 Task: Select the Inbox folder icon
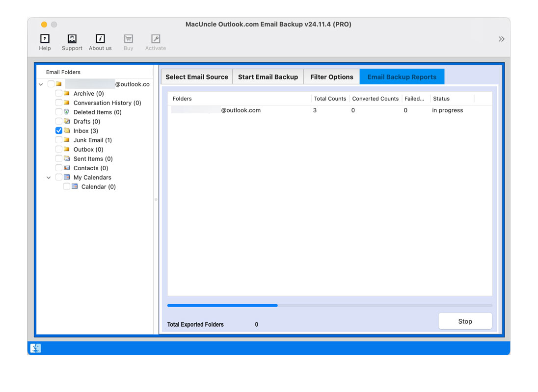(x=67, y=131)
